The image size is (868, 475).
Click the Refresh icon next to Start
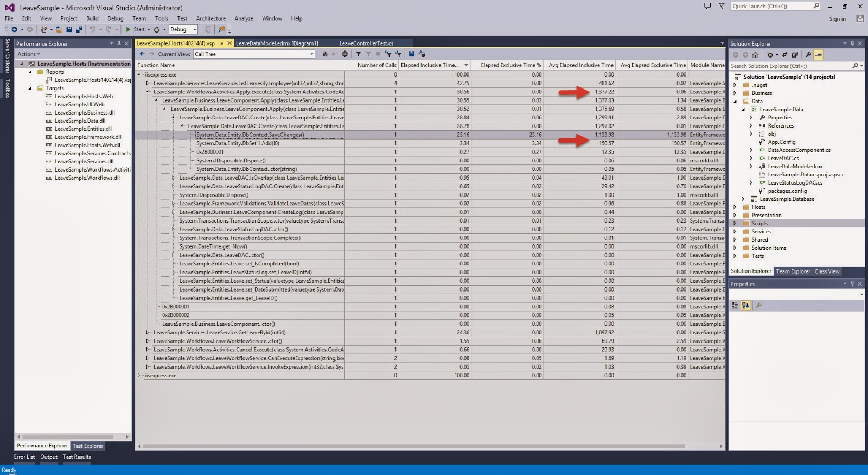pos(157,29)
